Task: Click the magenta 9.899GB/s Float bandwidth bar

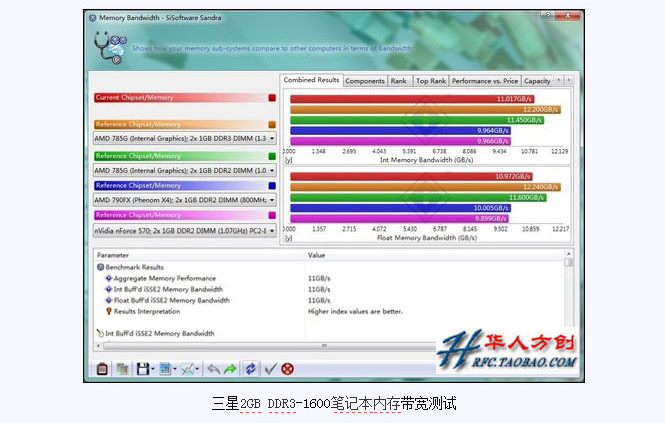Action: coord(400,219)
